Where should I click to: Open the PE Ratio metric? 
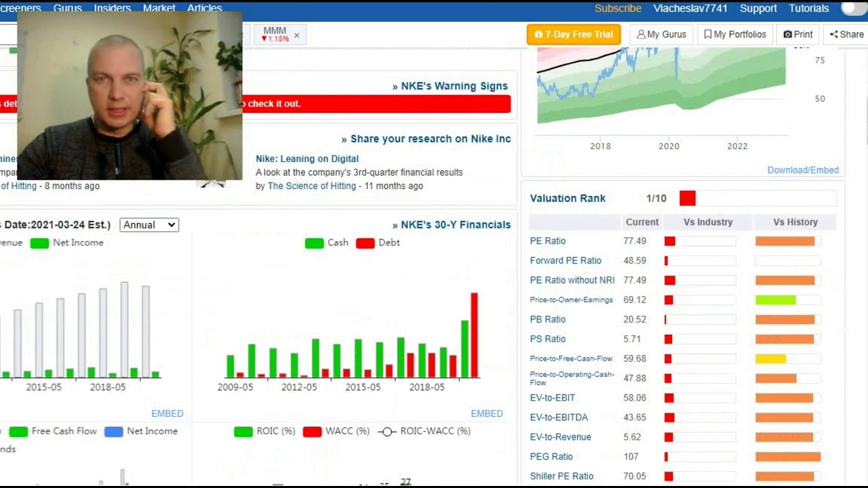coord(548,241)
